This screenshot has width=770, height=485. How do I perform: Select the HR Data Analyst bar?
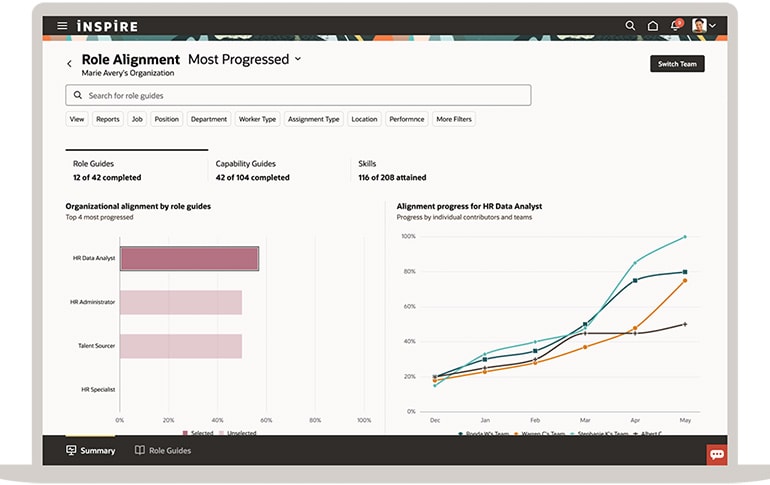(189, 259)
